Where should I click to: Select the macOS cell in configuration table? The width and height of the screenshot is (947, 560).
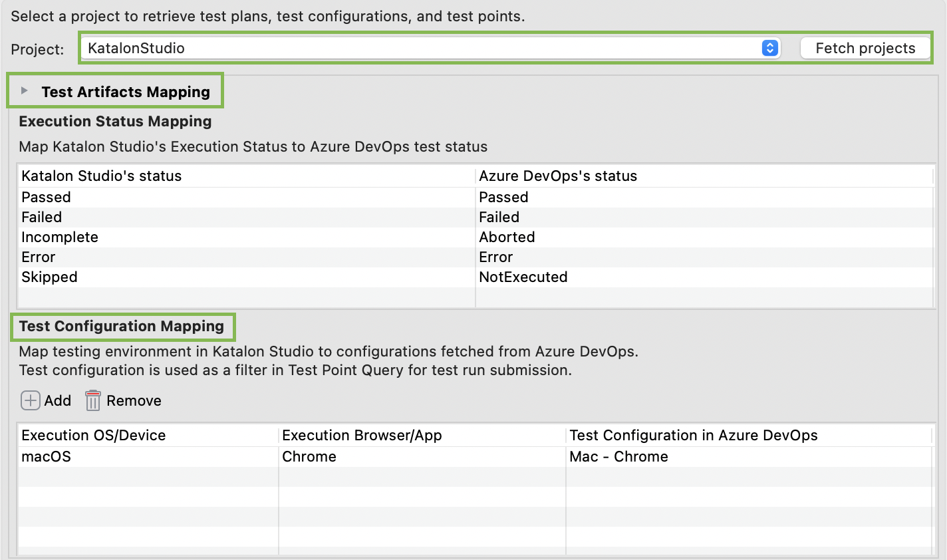[x=148, y=457]
